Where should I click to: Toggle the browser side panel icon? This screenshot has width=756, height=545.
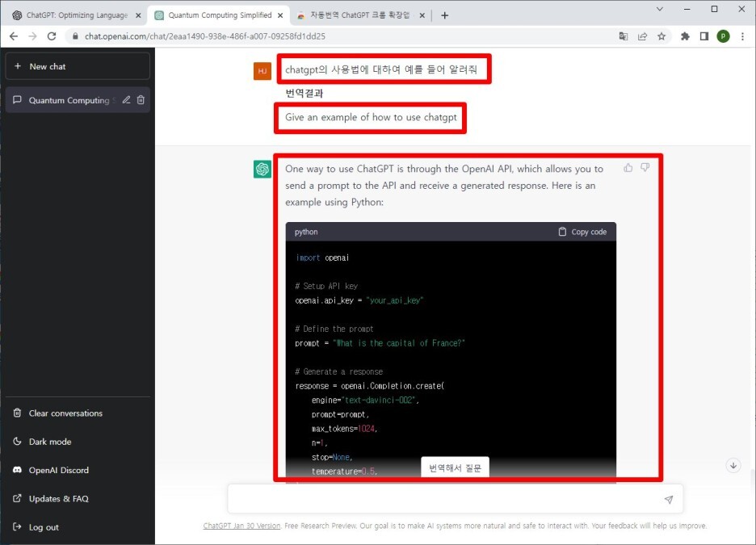(704, 36)
